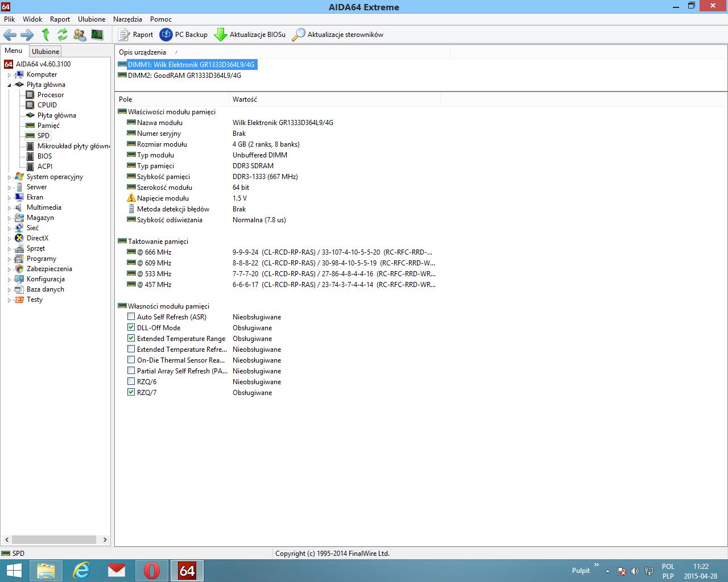Viewport: 728px width, 582px height.
Task: Open the Narzędzia menu
Action: [x=127, y=19]
